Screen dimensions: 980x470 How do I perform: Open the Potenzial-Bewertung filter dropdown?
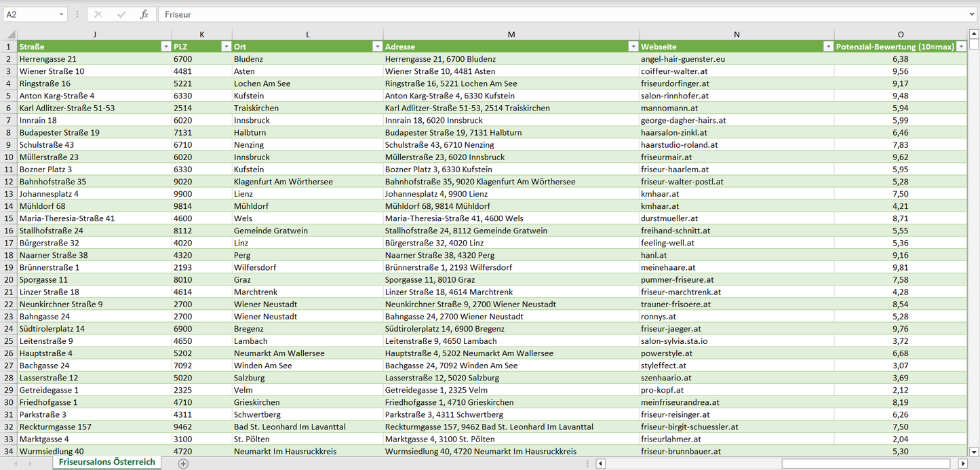pos(960,47)
